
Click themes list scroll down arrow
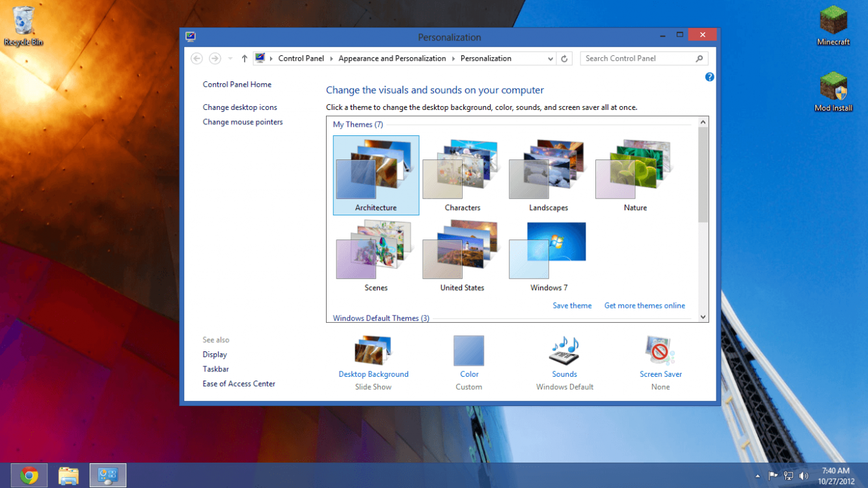703,317
